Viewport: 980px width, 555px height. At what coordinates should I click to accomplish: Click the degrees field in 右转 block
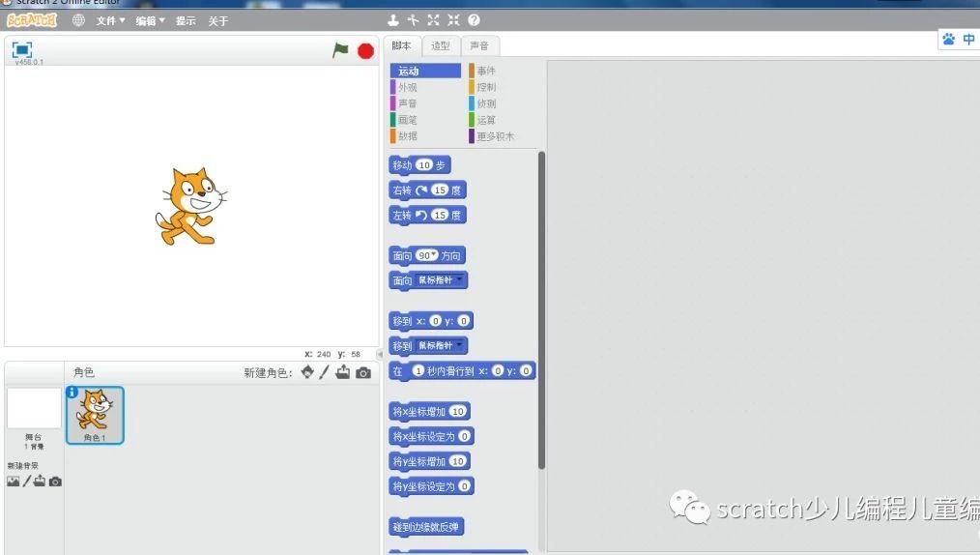(x=440, y=190)
